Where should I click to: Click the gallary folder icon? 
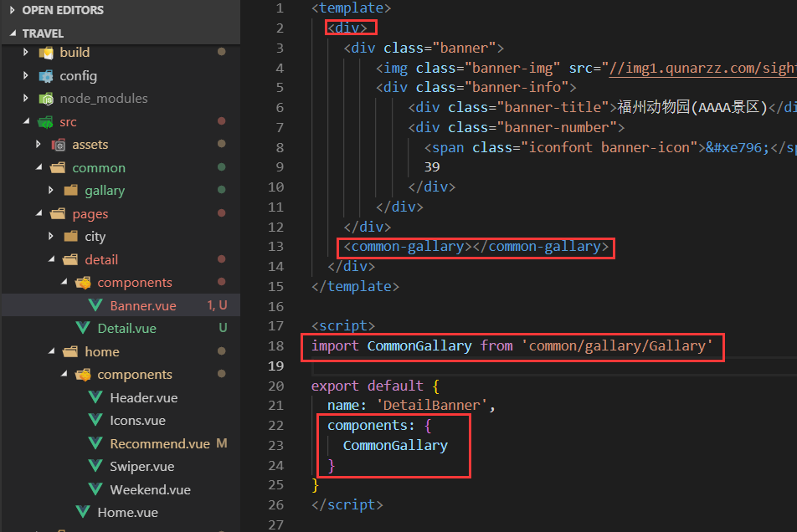click(x=70, y=191)
